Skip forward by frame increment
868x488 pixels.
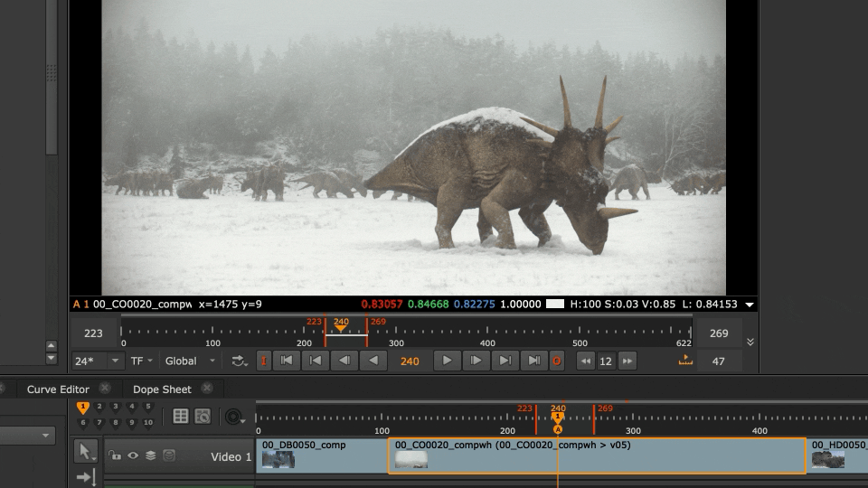(627, 361)
